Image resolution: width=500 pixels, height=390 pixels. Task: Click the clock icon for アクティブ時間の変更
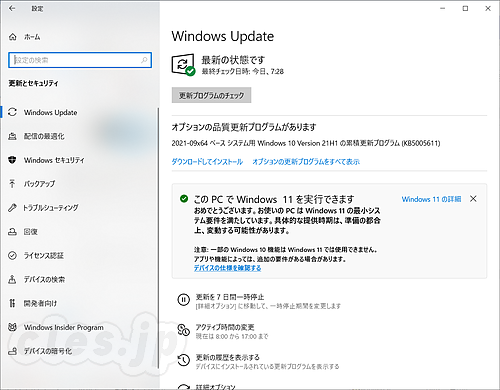183,330
